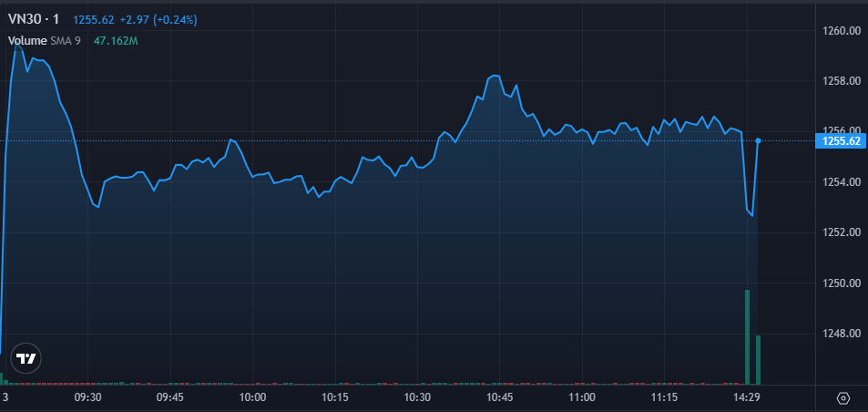
Task: Click the 47.162M volume value
Action: 116,40
